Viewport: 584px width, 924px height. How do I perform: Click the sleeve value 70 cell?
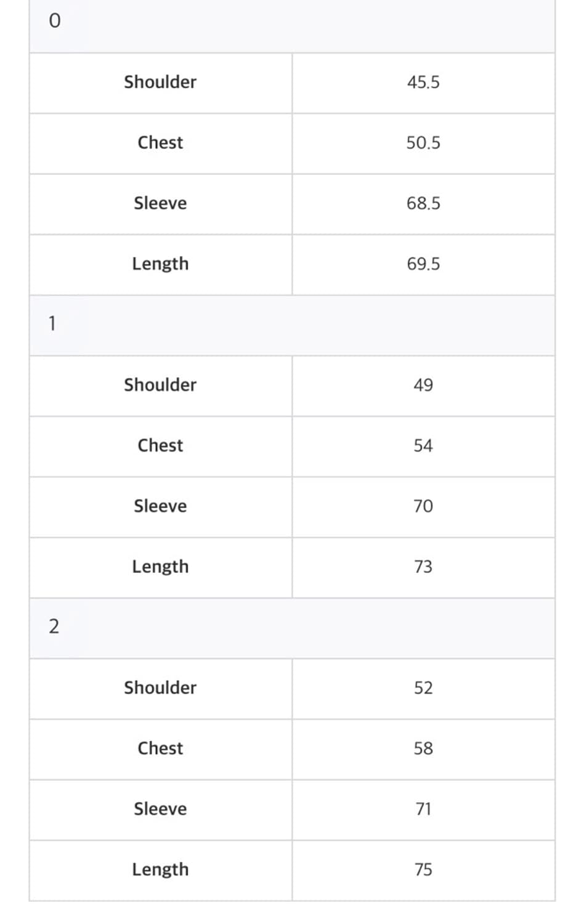tap(423, 506)
